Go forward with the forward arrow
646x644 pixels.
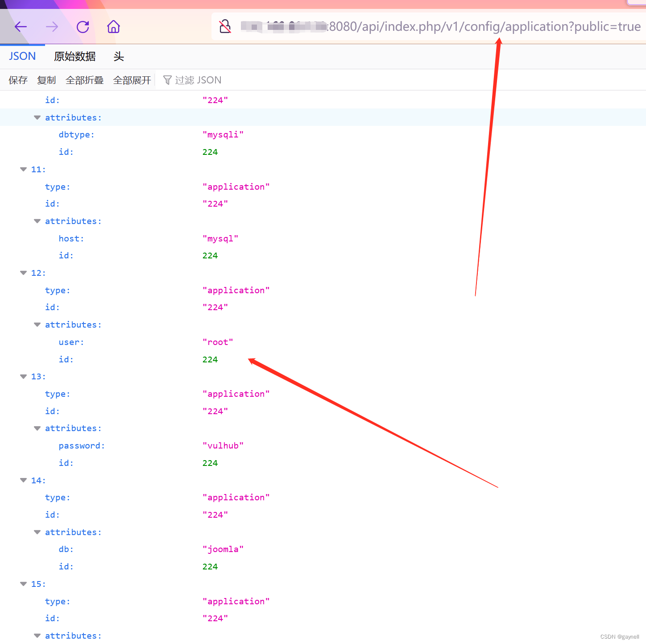pyautogui.click(x=52, y=27)
